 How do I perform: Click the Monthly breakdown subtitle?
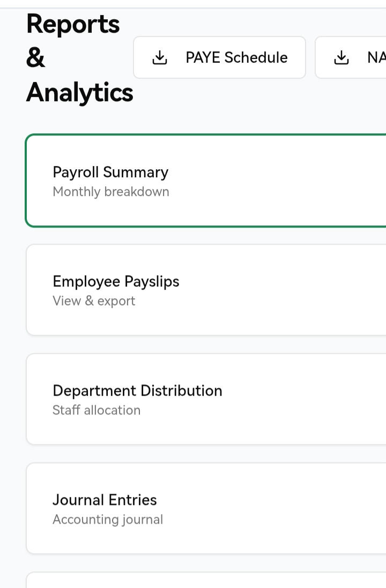pyautogui.click(x=111, y=192)
